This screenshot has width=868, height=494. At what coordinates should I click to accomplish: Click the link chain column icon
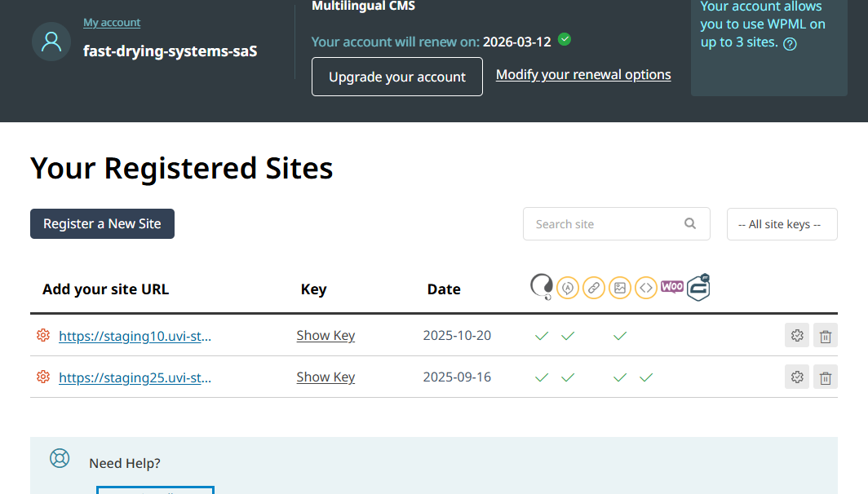(x=594, y=288)
